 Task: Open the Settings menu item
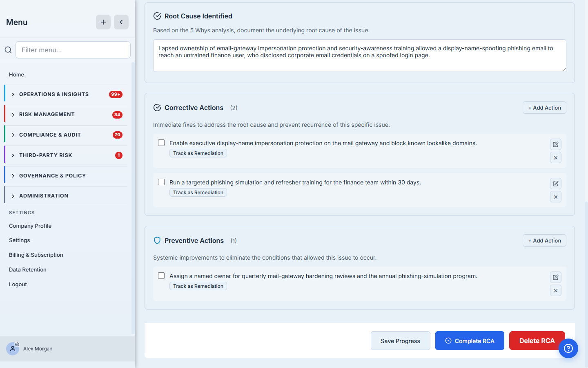click(20, 240)
